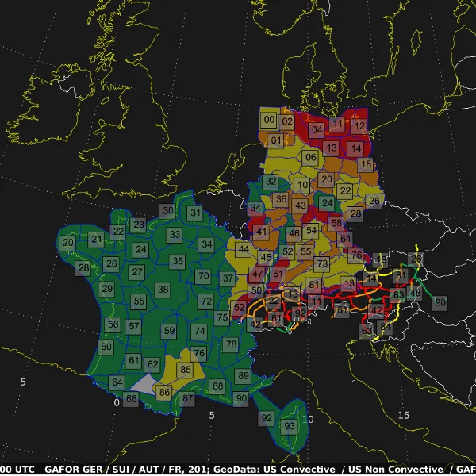
Task: Click area label 02 on the map
Action: coord(287,121)
